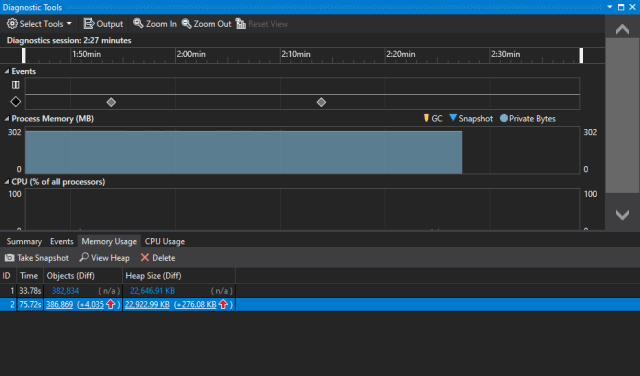Switch to the Memory Usage tab
Image resolution: width=640 pixels, height=376 pixels.
[109, 242]
